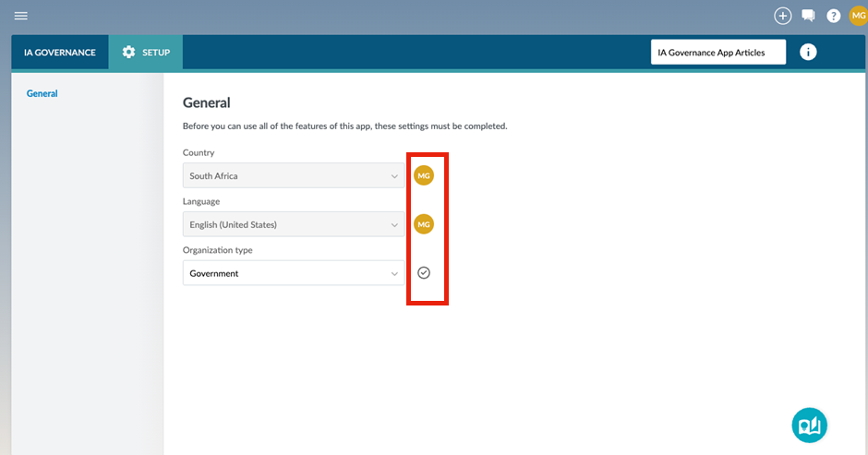Open the Country dropdown showing South Africa
This screenshot has height=455, width=868.
[x=286, y=175]
